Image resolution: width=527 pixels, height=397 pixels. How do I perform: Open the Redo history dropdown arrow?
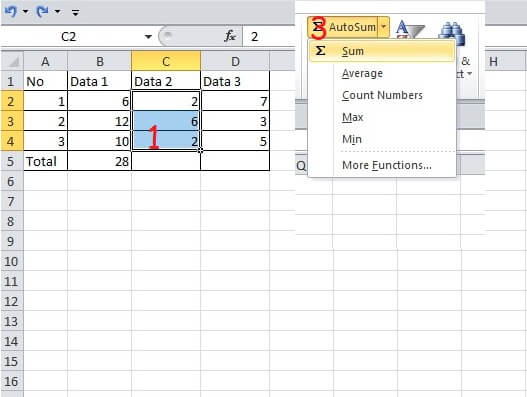(x=57, y=12)
